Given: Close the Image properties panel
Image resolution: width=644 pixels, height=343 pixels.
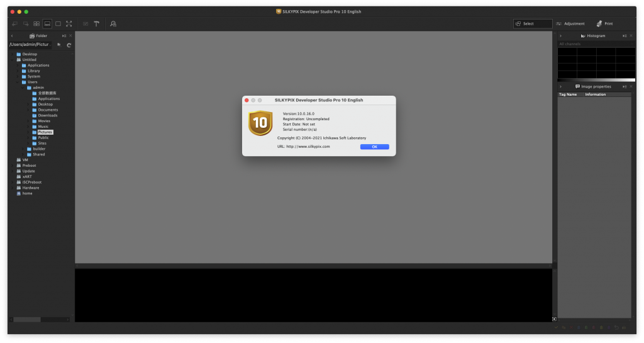Looking at the screenshot, I should pyautogui.click(x=631, y=87).
